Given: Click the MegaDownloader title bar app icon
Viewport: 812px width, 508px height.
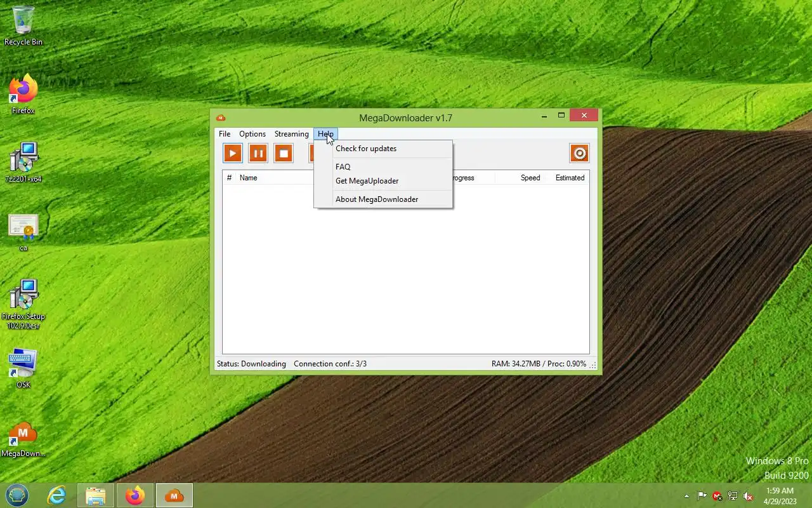Looking at the screenshot, I should [x=221, y=117].
